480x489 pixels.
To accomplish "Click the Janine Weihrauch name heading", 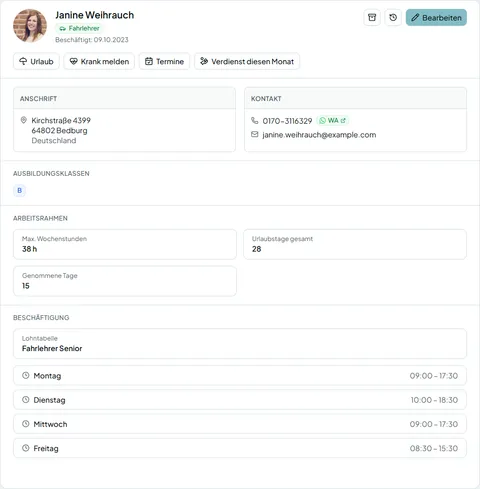I will (x=95, y=15).
